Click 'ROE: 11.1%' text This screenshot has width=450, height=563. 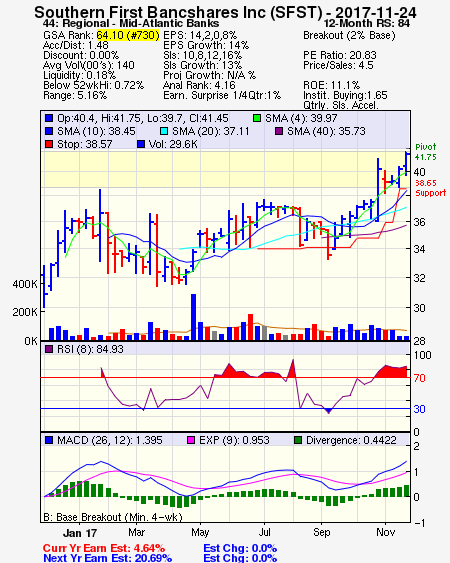click(x=331, y=85)
